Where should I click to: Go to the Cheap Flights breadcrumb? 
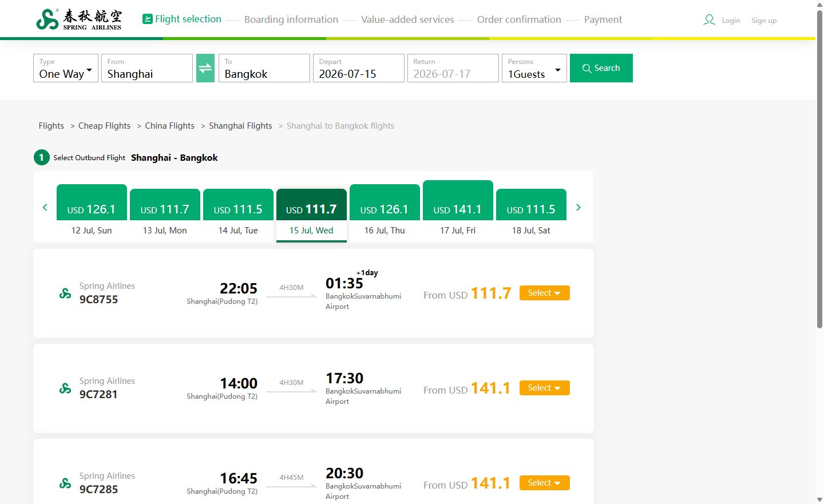click(104, 126)
